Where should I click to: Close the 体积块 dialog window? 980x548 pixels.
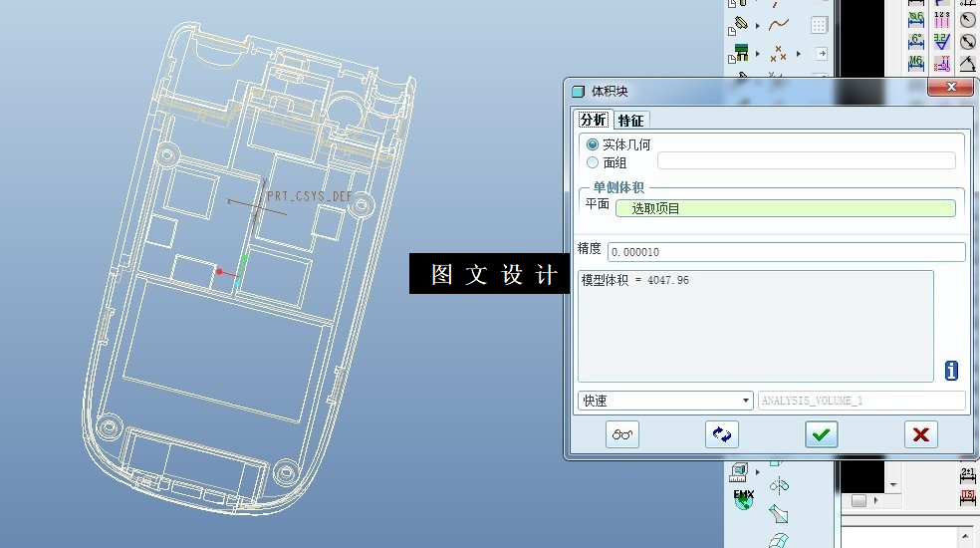tap(950, 87)
